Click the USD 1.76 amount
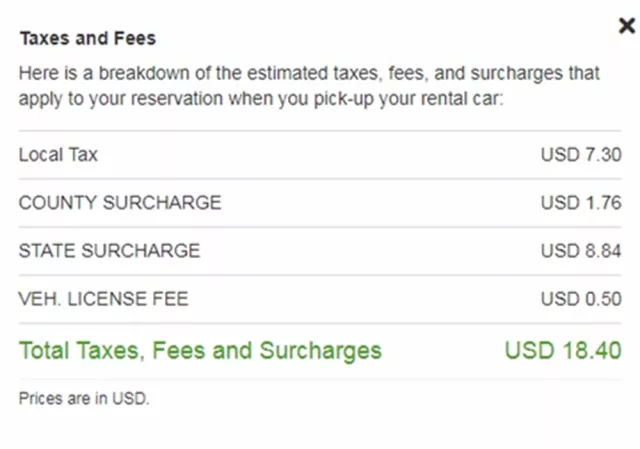The image size is (640, 449). pos(581,203)
